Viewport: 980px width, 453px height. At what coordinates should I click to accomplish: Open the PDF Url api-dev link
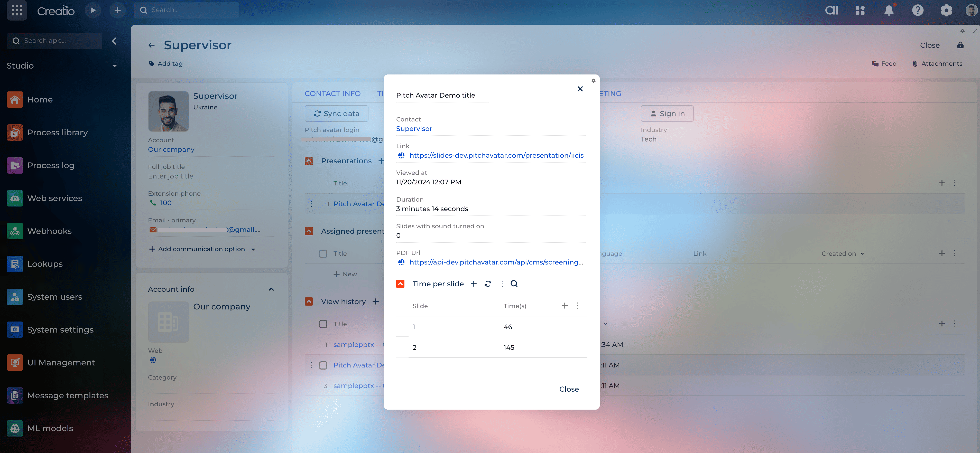[x=496, y=262]
